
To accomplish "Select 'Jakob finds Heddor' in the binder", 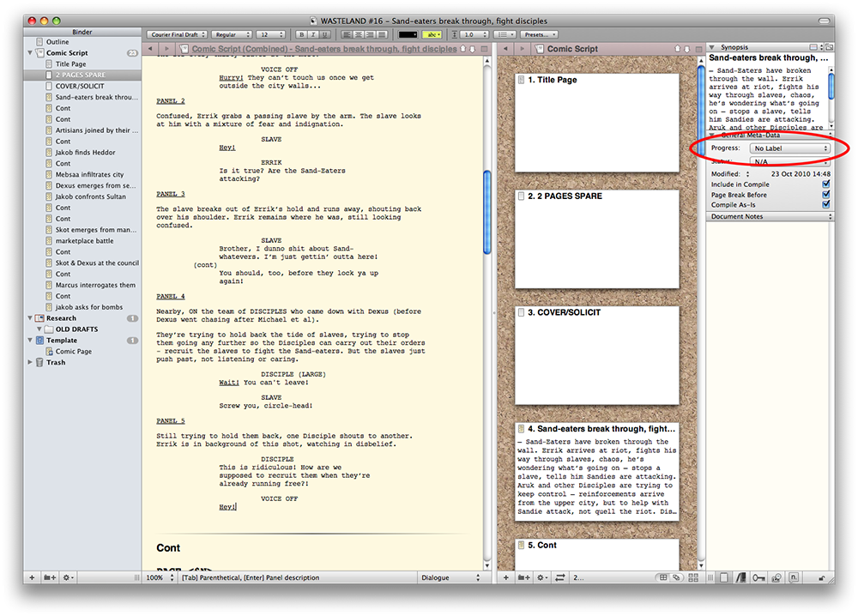I will pos(84,153).
